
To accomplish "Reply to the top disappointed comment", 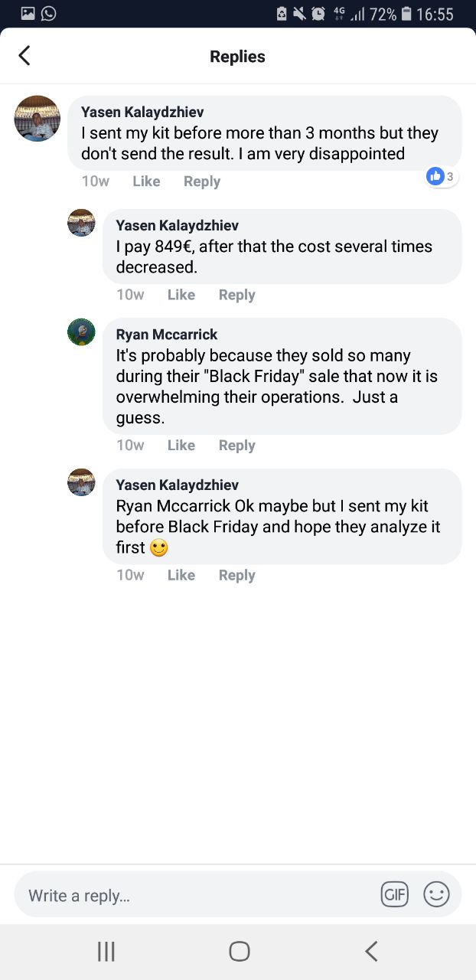I will [x=202, y=181].
